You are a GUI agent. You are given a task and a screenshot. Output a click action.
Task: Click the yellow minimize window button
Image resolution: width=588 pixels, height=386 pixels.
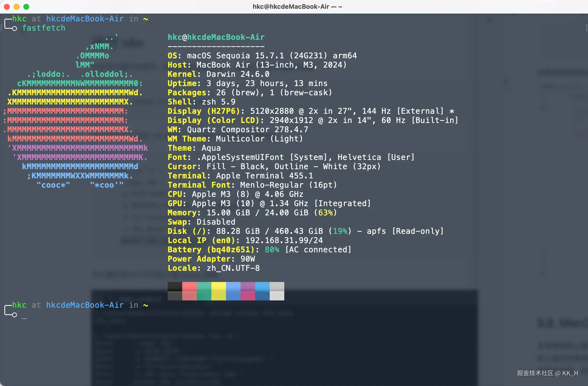click(17, 7)
